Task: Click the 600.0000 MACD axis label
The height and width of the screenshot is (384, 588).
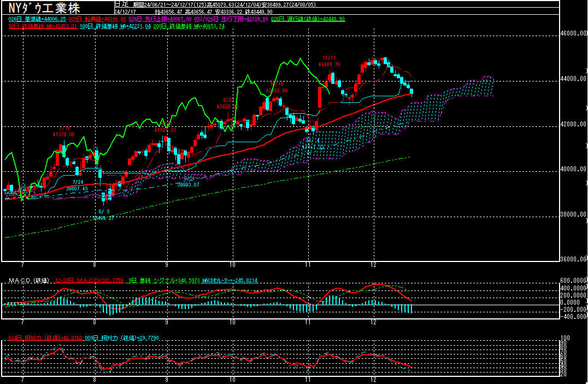Action: 573,281
